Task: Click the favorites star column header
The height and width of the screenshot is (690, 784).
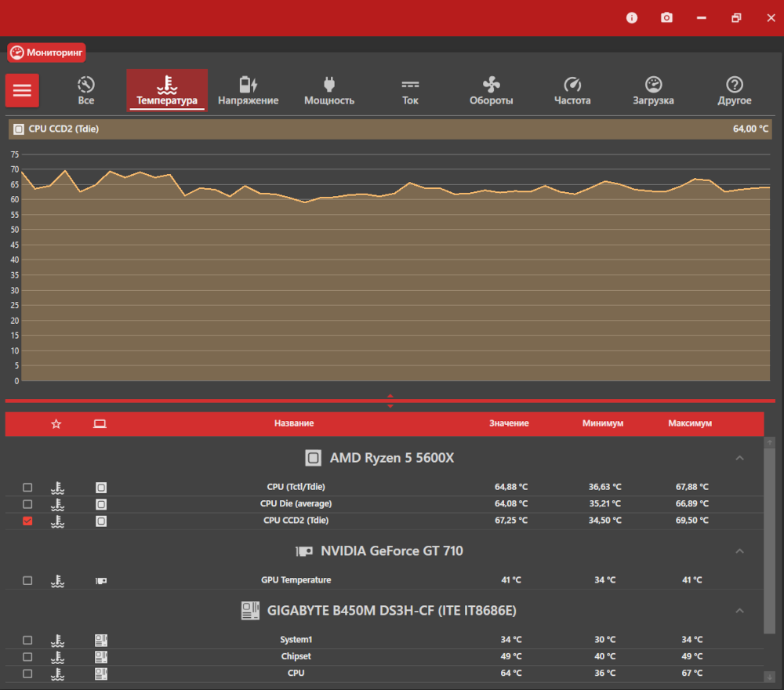Action: tap(56, 424)
